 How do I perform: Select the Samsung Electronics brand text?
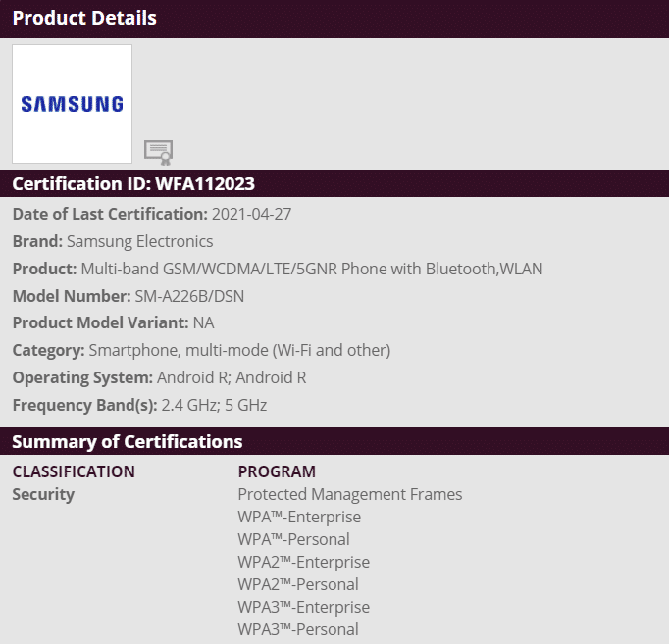139,241
